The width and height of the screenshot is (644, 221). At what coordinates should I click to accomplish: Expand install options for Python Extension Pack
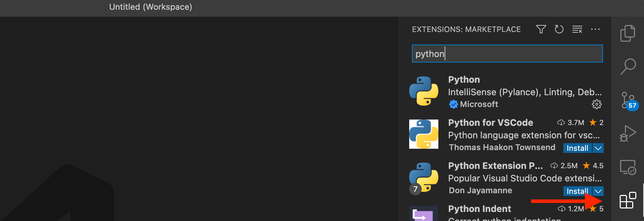point(598,191)
